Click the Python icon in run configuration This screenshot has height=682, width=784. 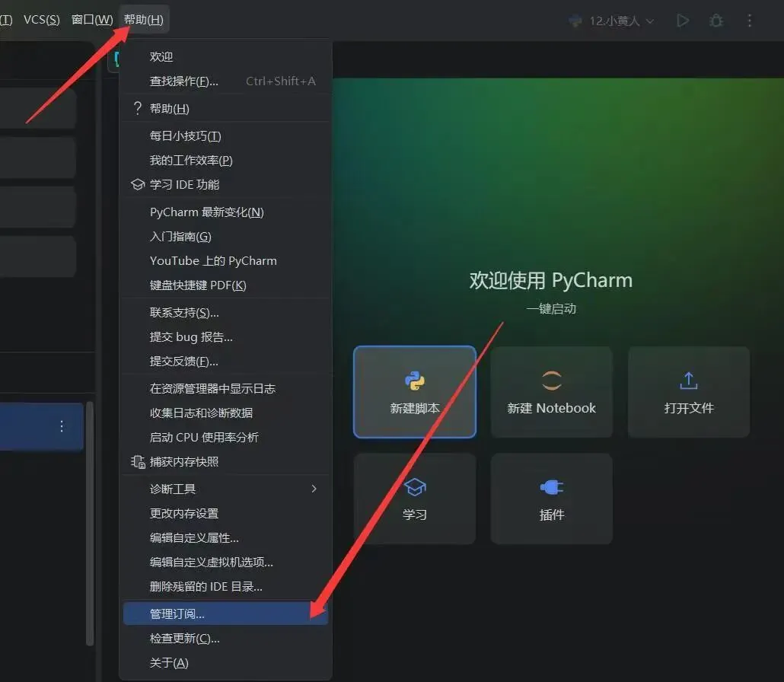pos(575,21)
